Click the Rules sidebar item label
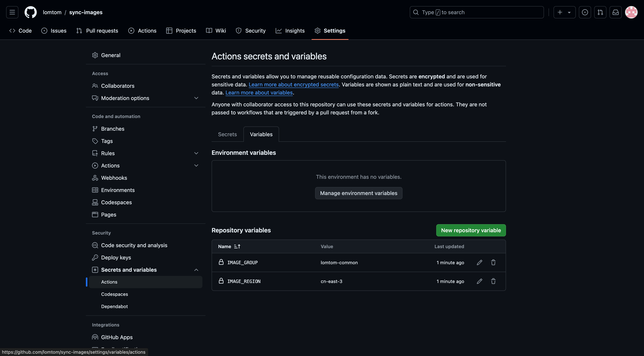The height and width of the screenshot is (356, 644). 108,153
